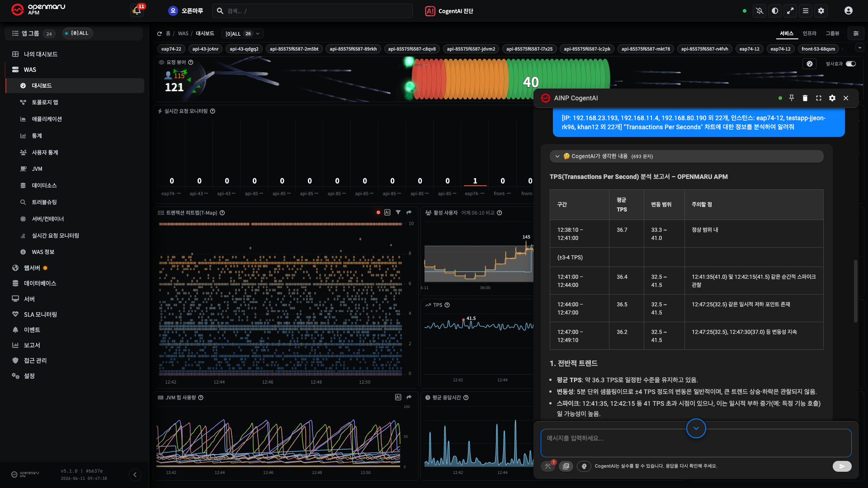Open the user account profile icon
This screenshot has height=488, width=868.
[849, 11]
